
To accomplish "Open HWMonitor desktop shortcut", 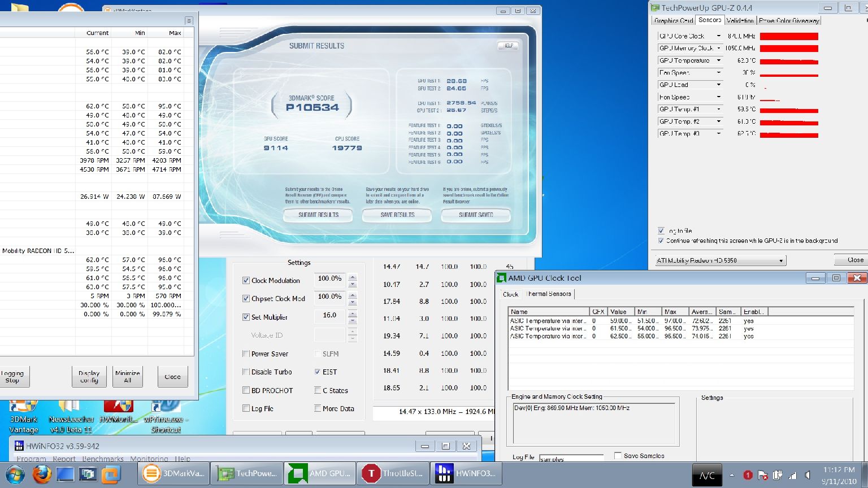I will [119, 411].
